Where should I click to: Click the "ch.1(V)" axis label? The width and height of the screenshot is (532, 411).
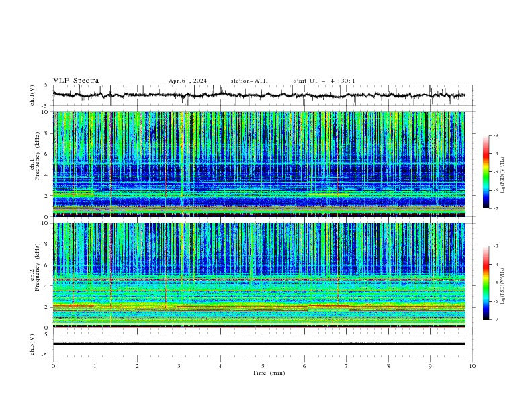click(x=32, y=95)
